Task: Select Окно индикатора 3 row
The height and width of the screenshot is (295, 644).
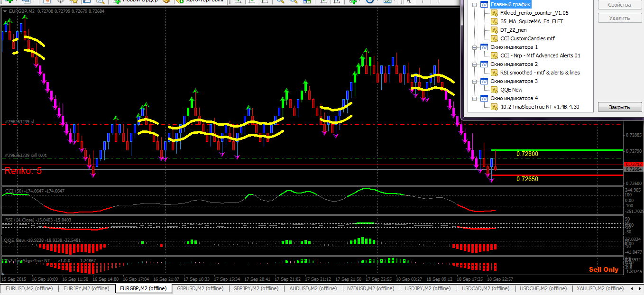Action: 514,81
